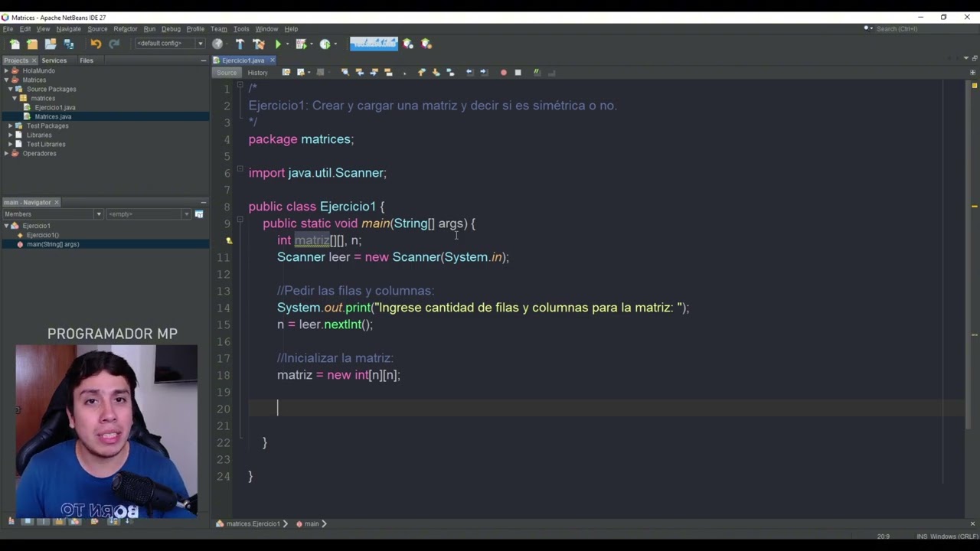Select the Source view button
This screenshot has height=551, width=980.
pyautogui.click(x=227, y=73)
